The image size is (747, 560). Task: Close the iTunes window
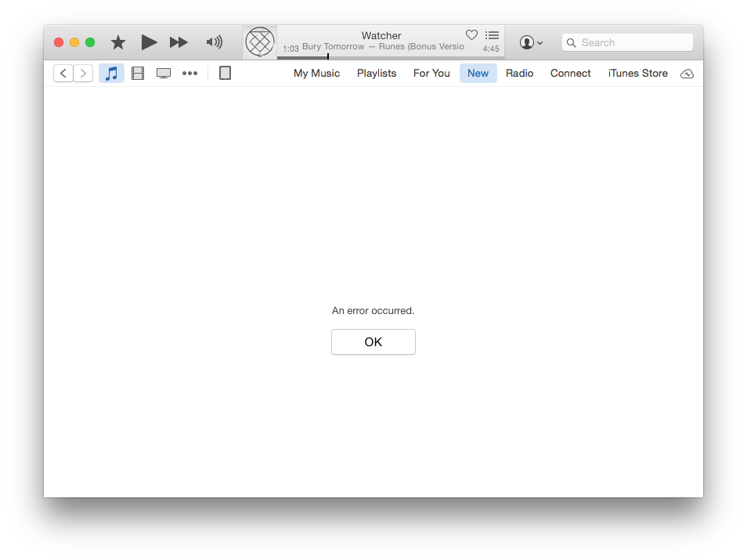point(59,42)
